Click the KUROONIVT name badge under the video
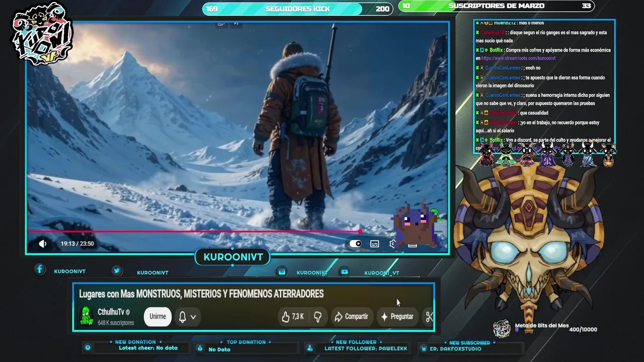The width and height of the screenshot is (644, 362). point(233,257)
